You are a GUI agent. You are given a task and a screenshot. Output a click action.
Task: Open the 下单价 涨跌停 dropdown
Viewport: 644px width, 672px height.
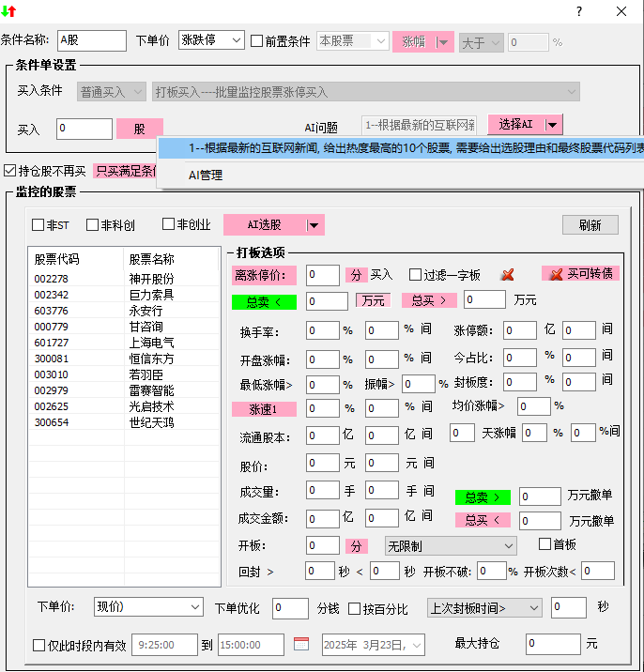(235, 40)
